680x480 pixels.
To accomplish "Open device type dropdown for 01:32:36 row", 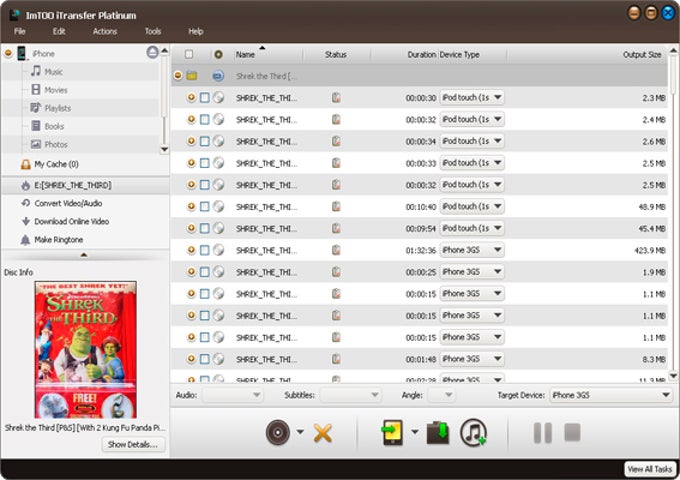I will 472,250.
